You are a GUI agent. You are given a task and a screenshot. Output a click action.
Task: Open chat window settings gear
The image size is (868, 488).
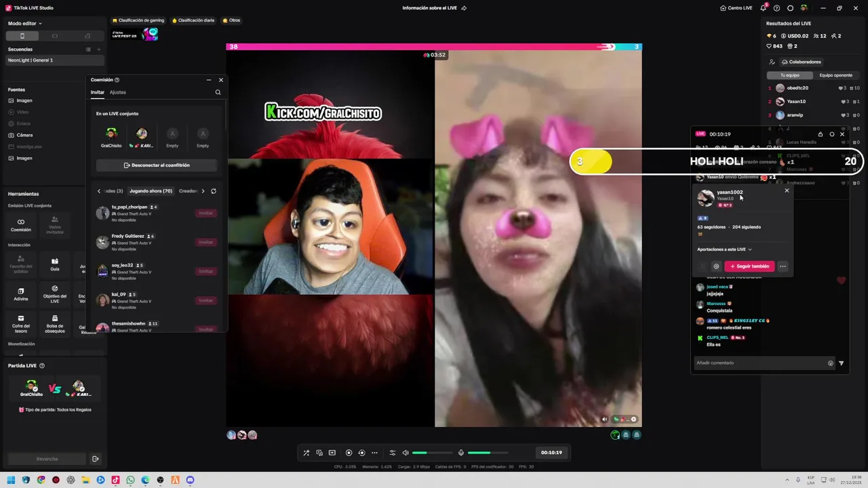(x=832, y=134)
